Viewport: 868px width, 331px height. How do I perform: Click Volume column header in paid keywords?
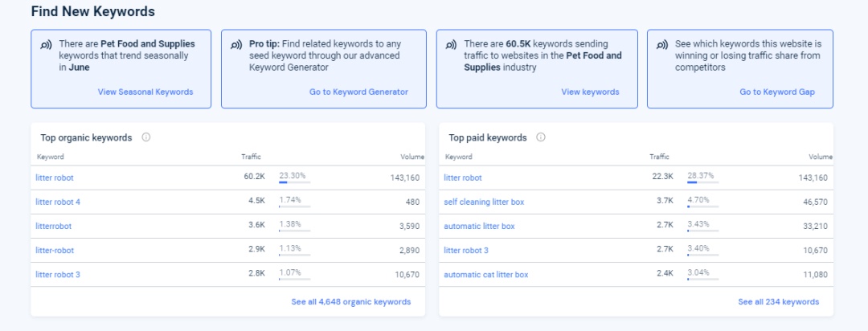coord(820,157)
